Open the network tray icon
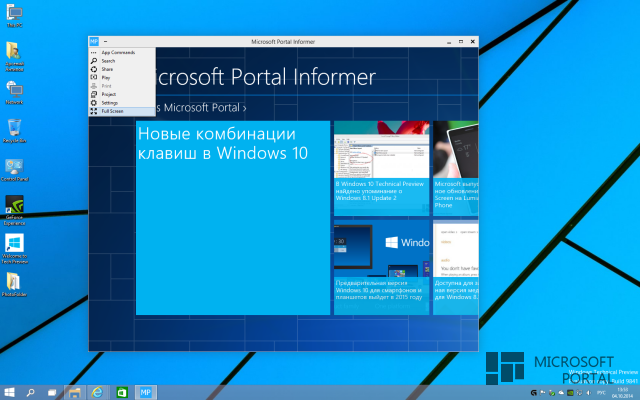The width and height of the screenshot is (640, 400). click(x=579, y=393)
